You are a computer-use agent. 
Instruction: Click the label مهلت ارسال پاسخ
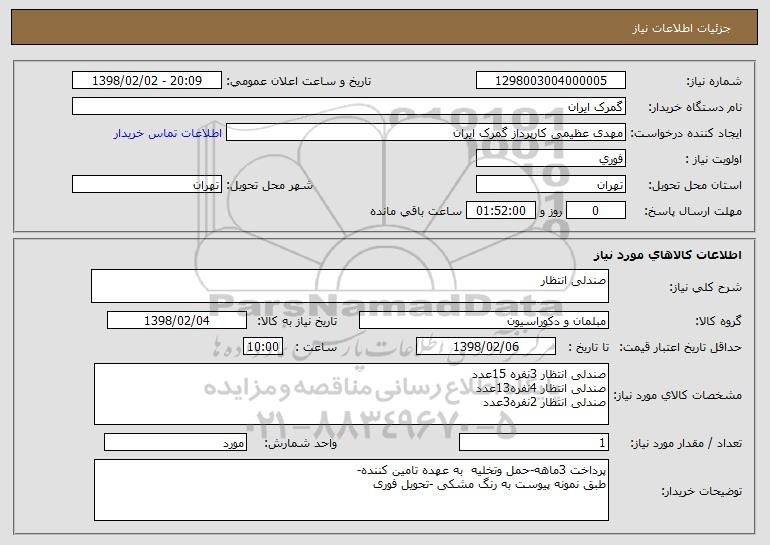(693, 211)
